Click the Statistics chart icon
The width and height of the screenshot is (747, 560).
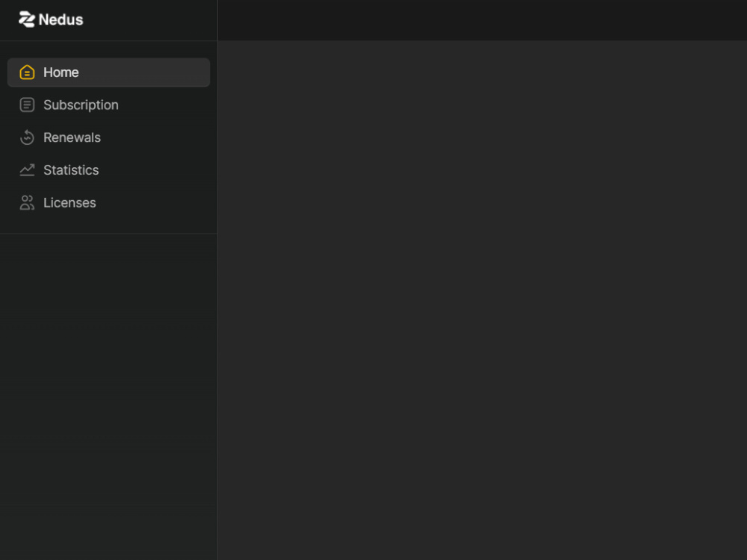click(x=27, y=170)
